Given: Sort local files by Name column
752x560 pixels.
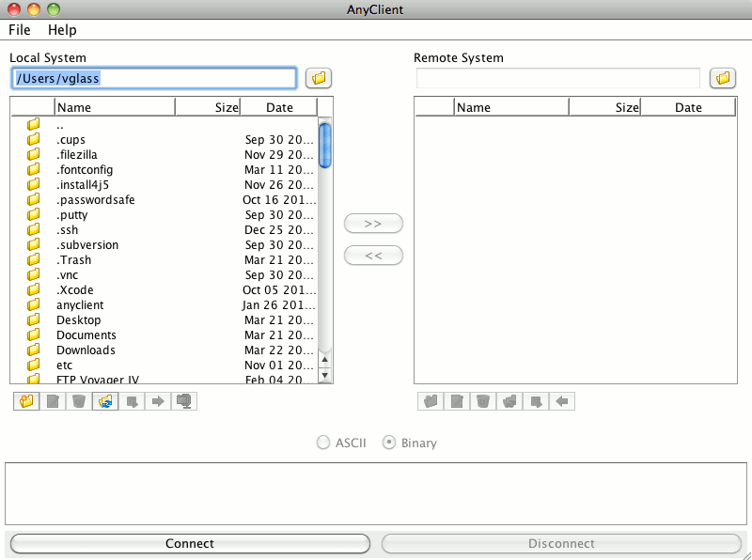Looking at the screenshot, I should tap(115, 107).
